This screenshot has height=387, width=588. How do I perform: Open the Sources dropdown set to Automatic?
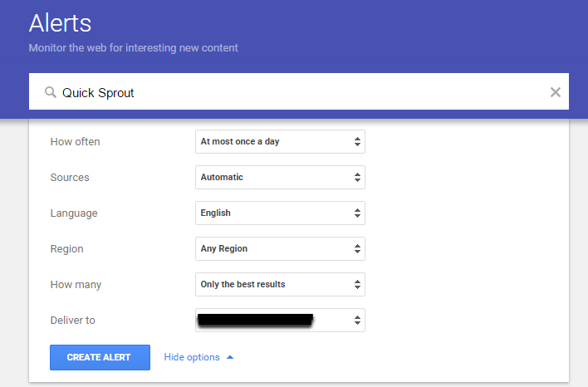(x=279, y=178)
